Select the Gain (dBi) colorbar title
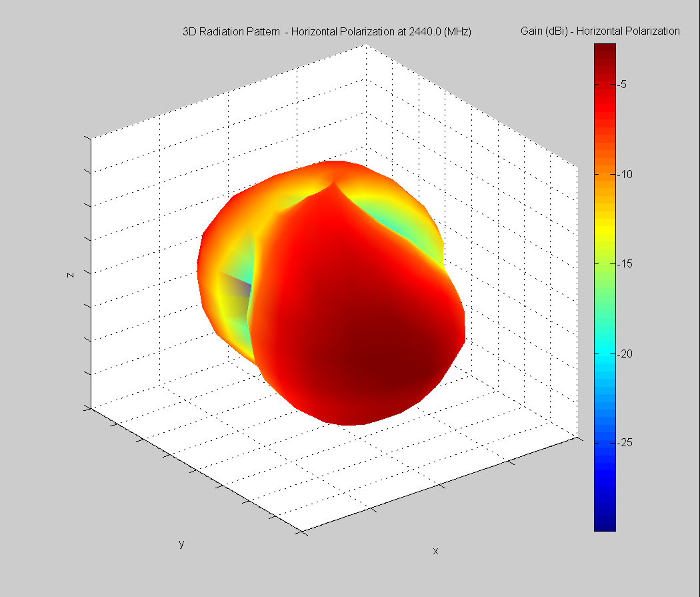This screenshot has width=700, height=597. tap(599, 31)
